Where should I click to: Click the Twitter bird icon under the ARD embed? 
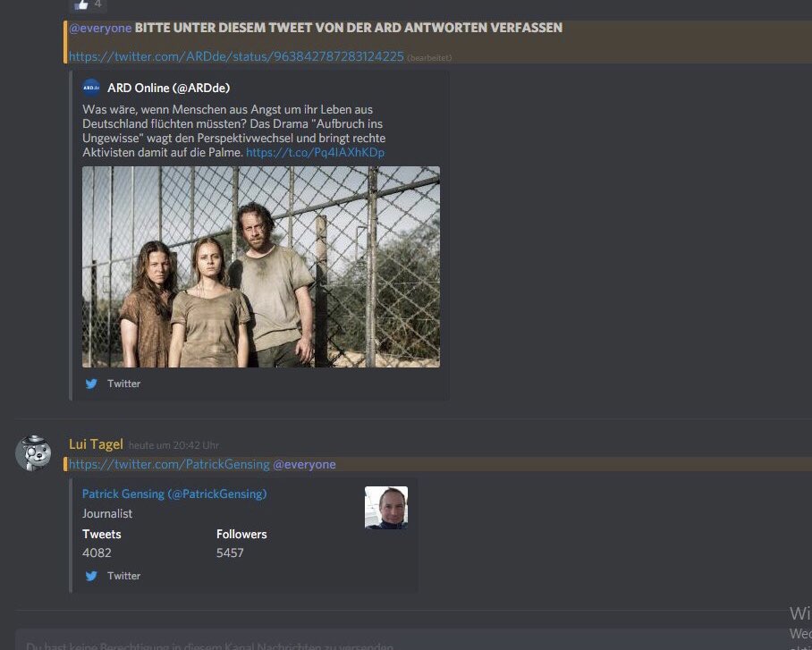point(91,384)
